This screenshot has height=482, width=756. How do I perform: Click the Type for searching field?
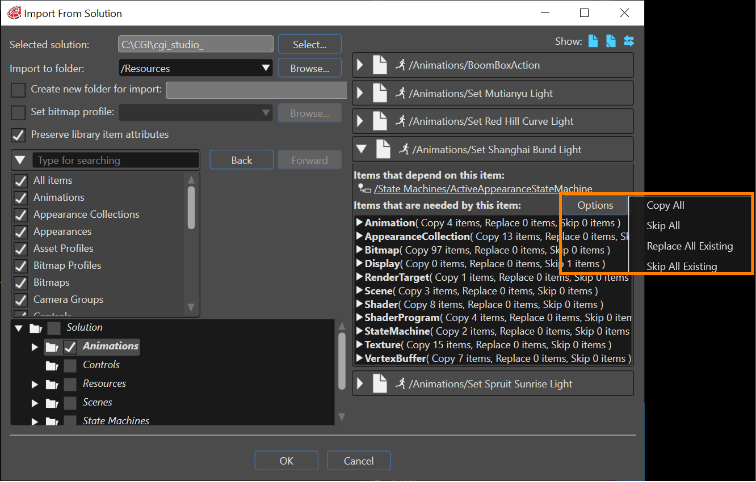coord(116,160)
